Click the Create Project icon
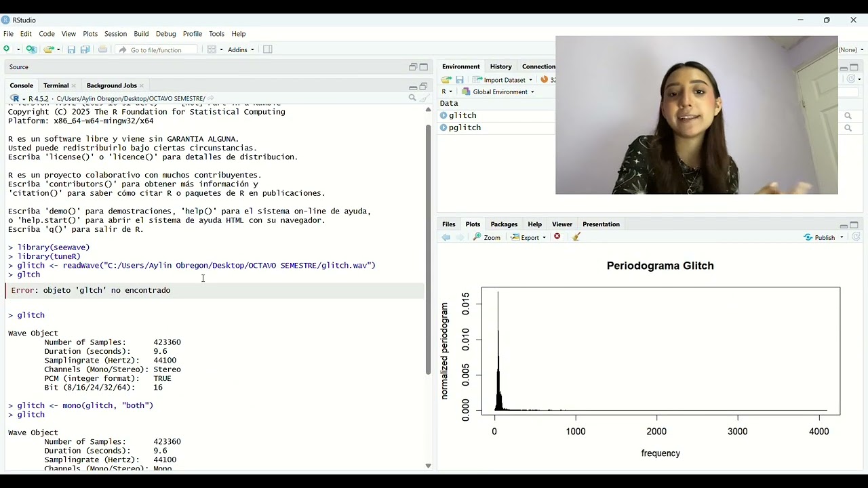This screenshot has height=488, width=868. (x=31, y=49)
